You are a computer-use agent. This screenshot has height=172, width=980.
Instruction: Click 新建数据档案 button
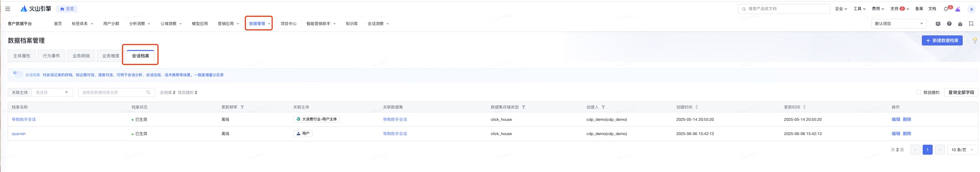pos(942,40)
